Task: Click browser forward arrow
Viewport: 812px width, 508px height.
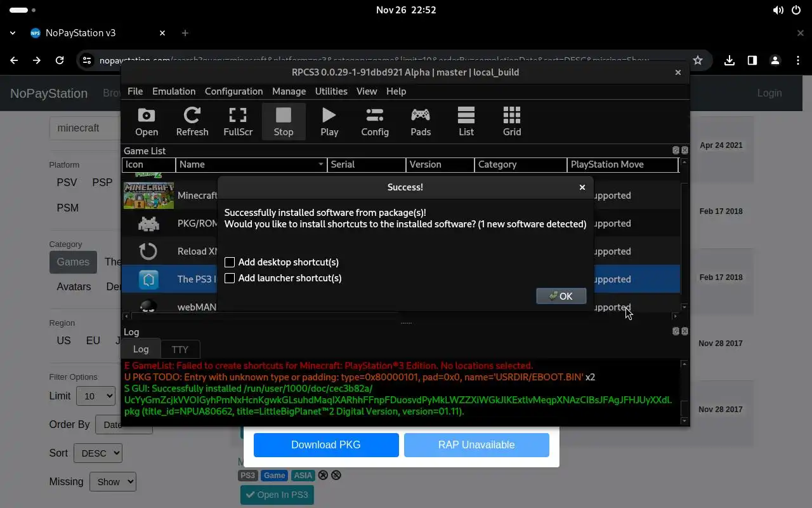Action: pyautogui.click(x=37, y=60)
